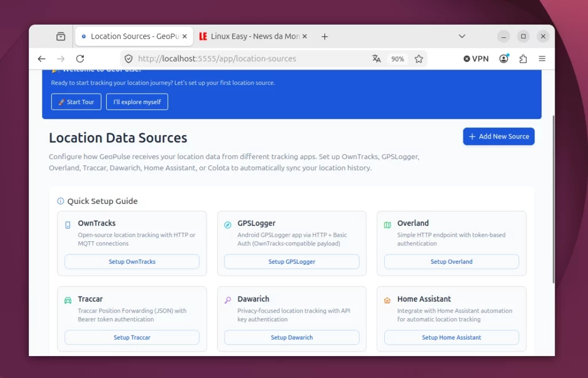Click I'll explore myself button
Screen dimensions: 588x378
click(137, 102)
